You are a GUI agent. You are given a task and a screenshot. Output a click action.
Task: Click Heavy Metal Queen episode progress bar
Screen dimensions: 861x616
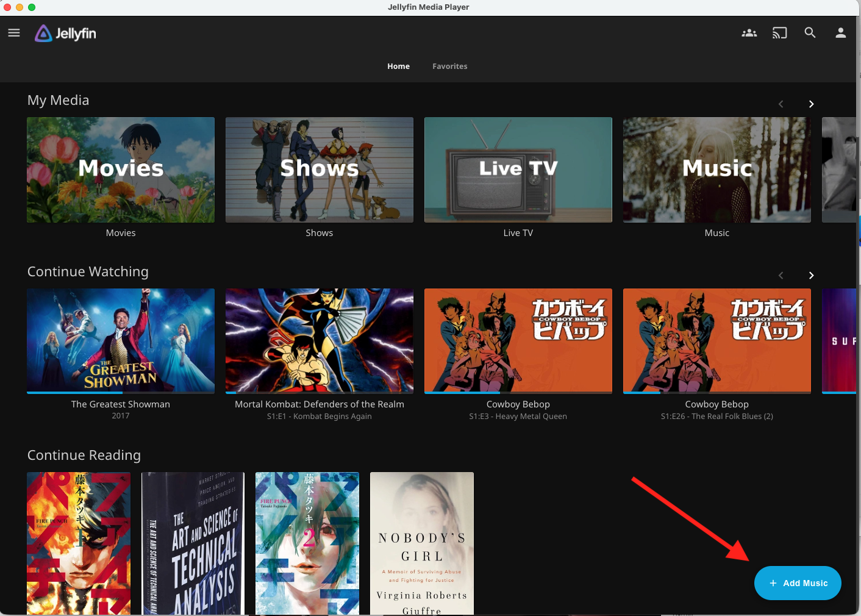[518, 393]
